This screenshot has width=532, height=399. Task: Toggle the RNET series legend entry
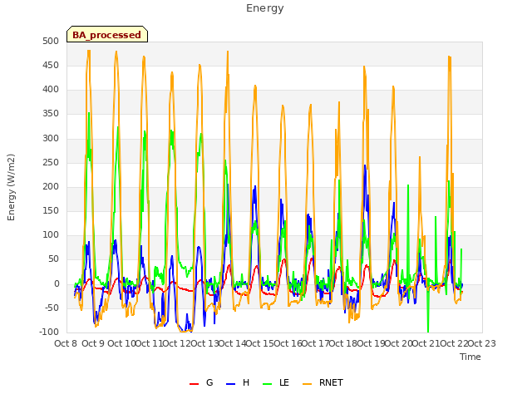323,382
